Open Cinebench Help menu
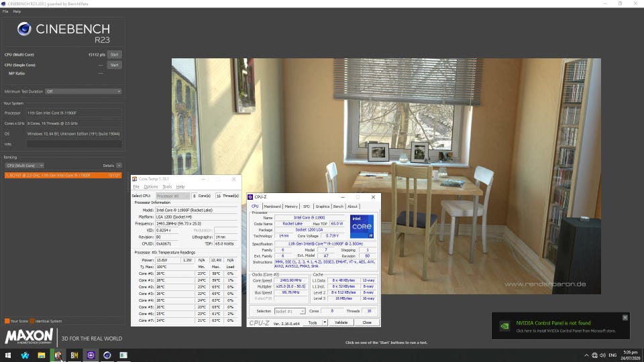 click(17, 11)
